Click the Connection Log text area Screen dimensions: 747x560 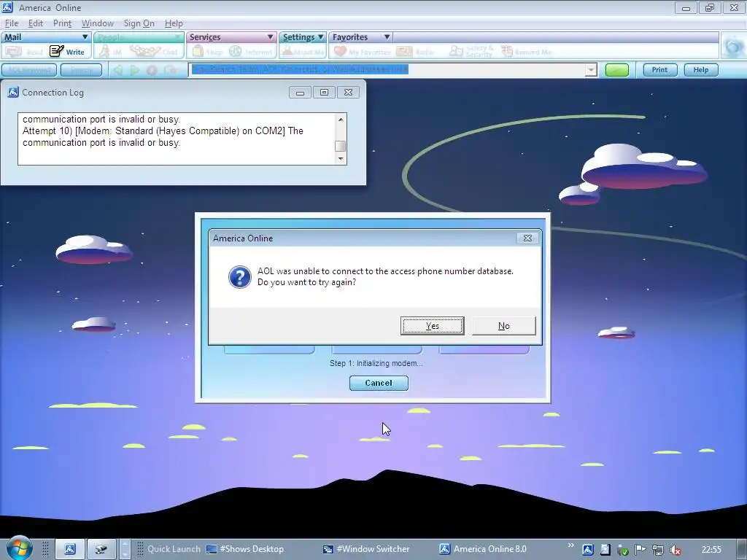point(177,139)
